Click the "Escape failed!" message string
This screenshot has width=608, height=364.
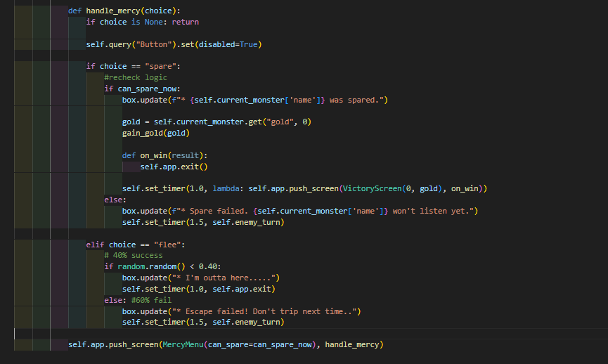click(x=211, y=311)
